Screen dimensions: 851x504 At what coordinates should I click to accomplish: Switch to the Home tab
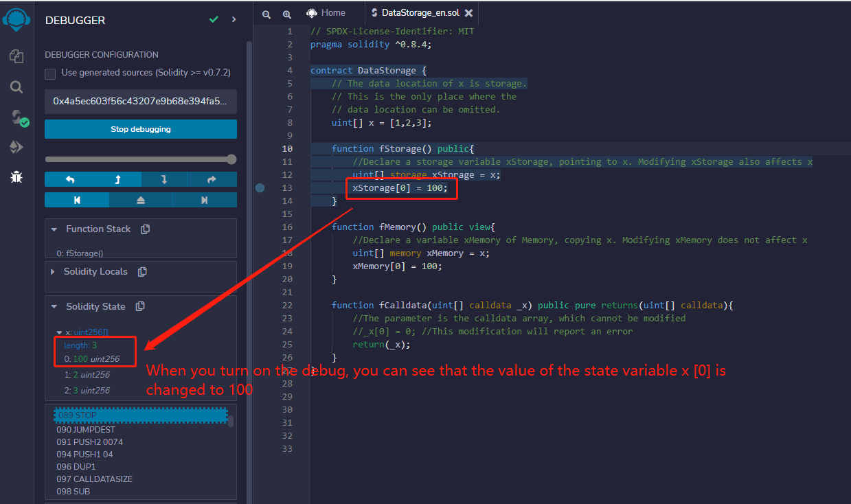coord(326,13)
